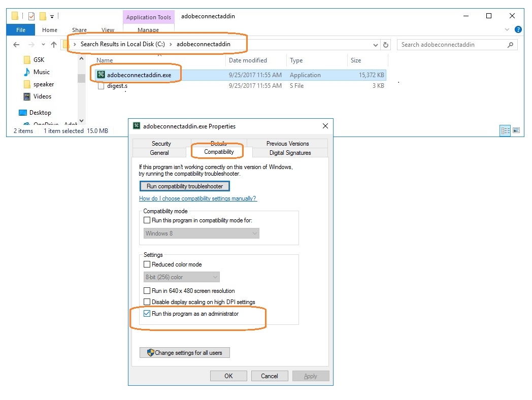Expand chevron after Search Results in Local Disk
This screenshot has width=532, height=400.
171,45
